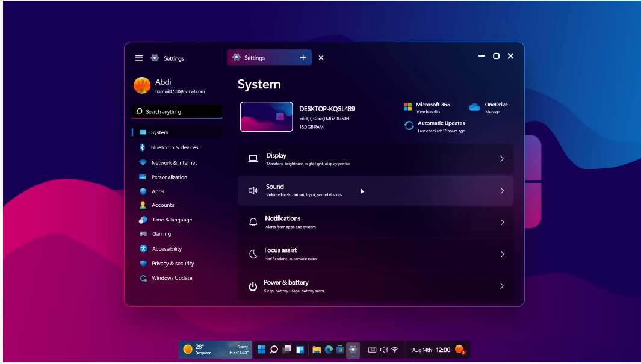The height and width of the screenshot is (364, 641).
Task: Click the Automatic Updates last checked text
Action: pyautogui.click(x=441, y=131)
